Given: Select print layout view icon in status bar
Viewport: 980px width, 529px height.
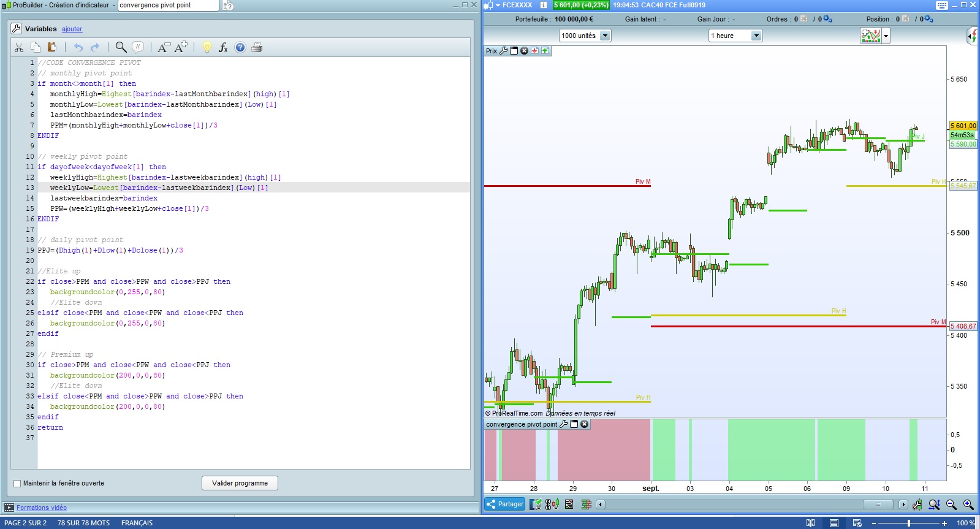Looking at the screenshot, I should [x=834, y=523].
